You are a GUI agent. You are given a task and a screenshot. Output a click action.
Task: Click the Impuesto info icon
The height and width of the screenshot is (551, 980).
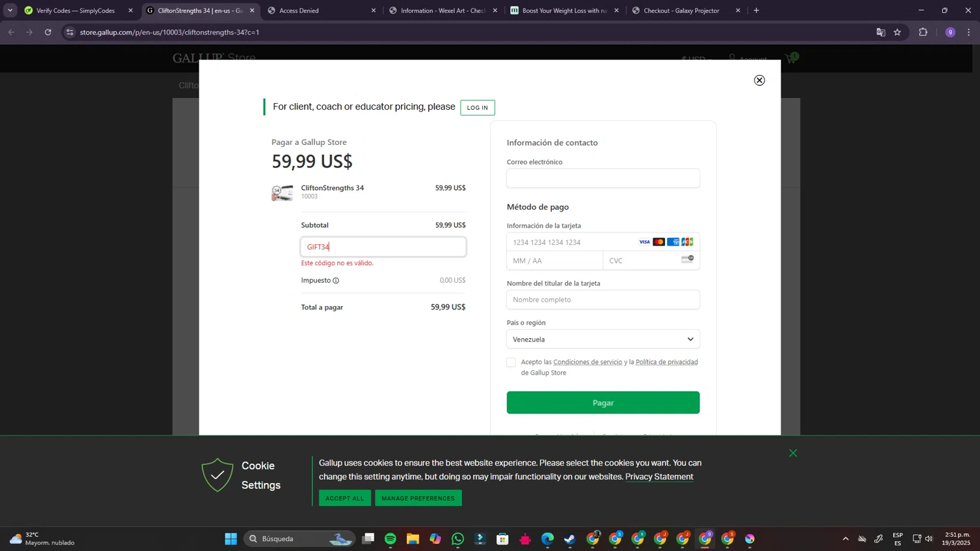(336, 281)
